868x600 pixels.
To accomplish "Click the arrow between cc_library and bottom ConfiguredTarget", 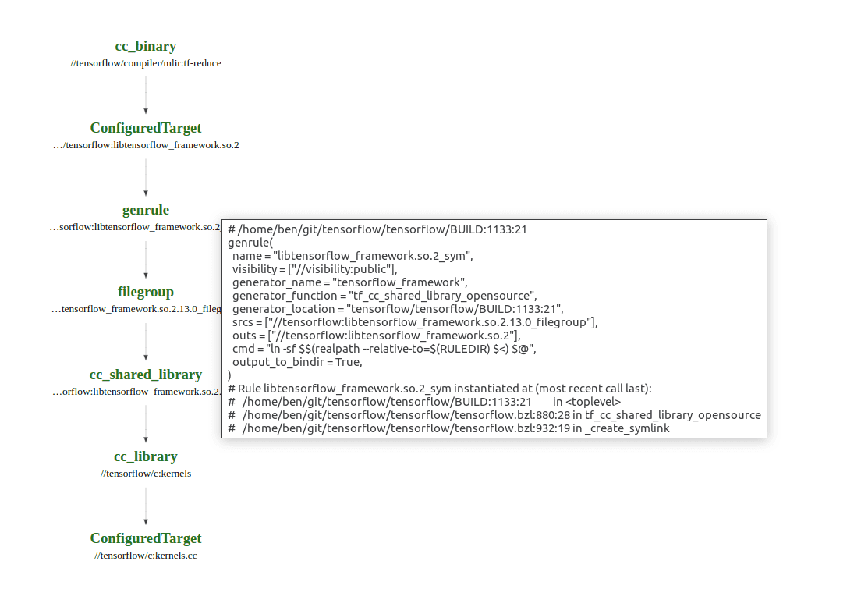I will click(x=146, y=506).
